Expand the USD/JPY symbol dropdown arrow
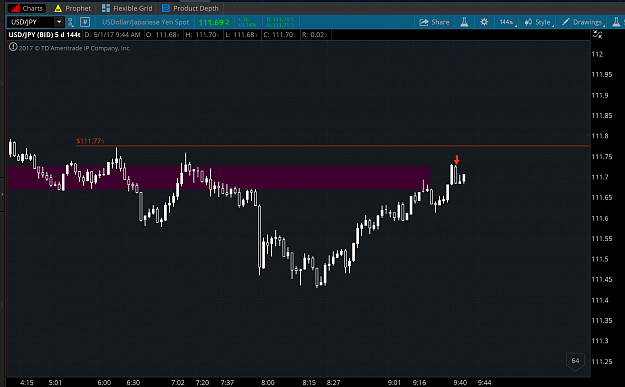Image resolution: width=625 pixels, height=387 pixels. (x=59, y=22)
